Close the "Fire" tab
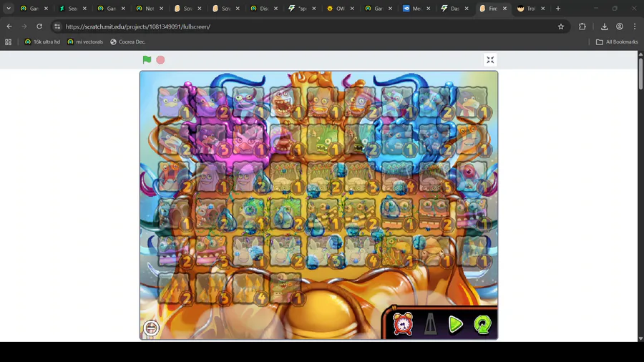The height and width of the screenshot is (362, 644). [504, 8]
